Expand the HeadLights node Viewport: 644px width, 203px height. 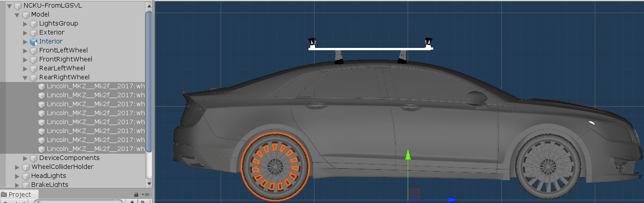(17, 176)
